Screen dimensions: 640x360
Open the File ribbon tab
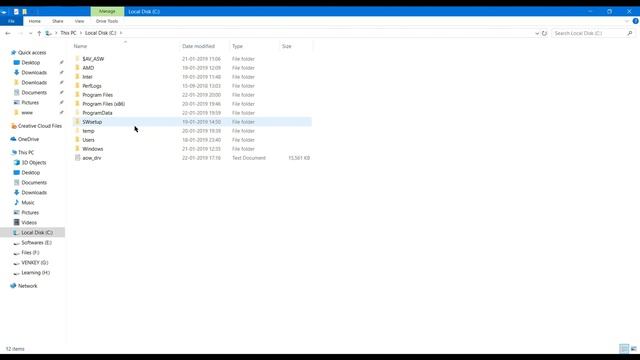[x=11, y=21]
